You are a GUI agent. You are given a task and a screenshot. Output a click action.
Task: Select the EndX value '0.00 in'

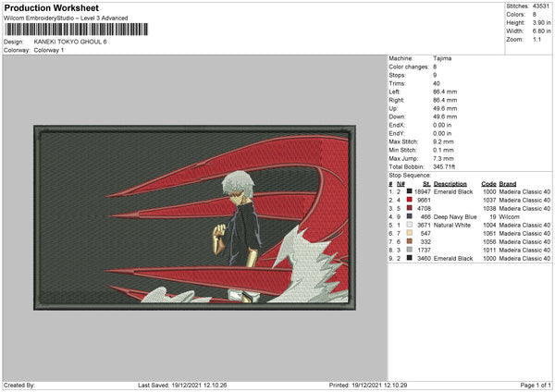[x=442, y=125]
